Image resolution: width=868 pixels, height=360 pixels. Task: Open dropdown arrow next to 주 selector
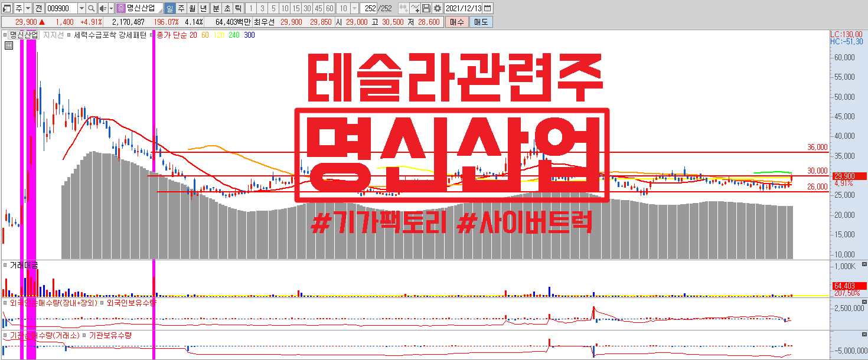click(28, 8)
